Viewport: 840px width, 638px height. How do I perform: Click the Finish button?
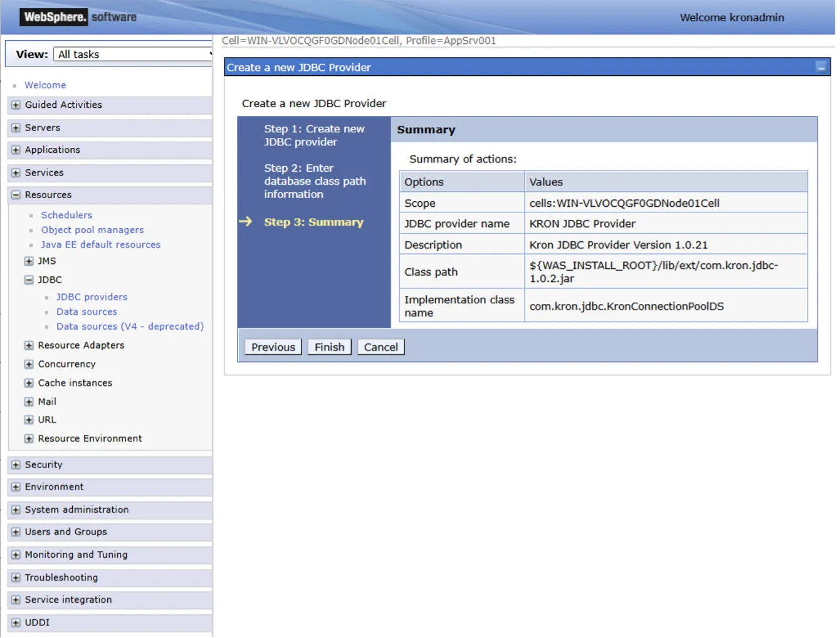329,347
